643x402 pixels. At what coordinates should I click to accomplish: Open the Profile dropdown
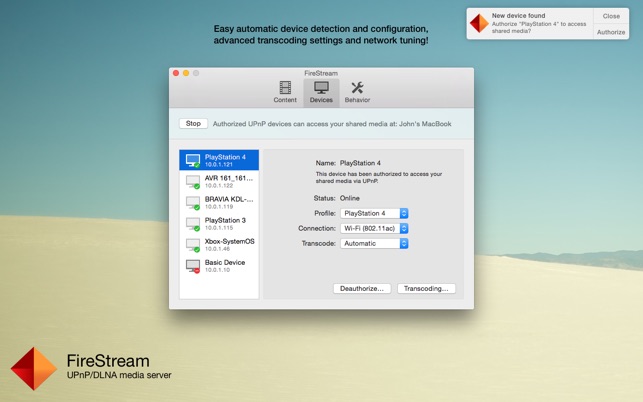374,213
